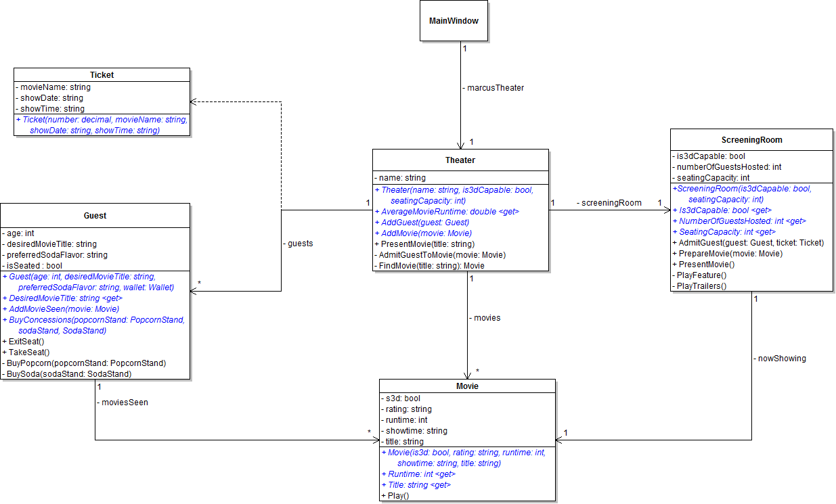Select the ScreeningRoom class title
836x504 pixels.
coord(751,140)
